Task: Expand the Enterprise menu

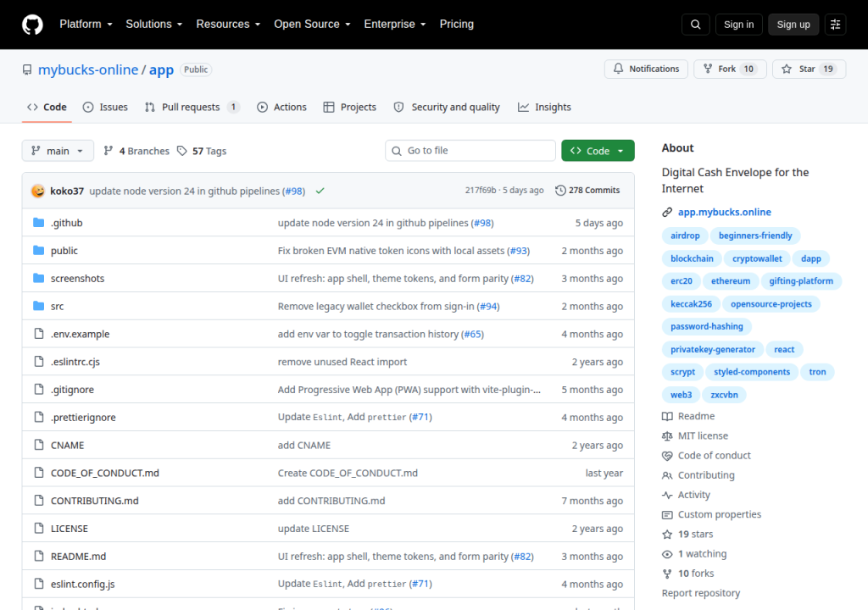Action: 395,25
